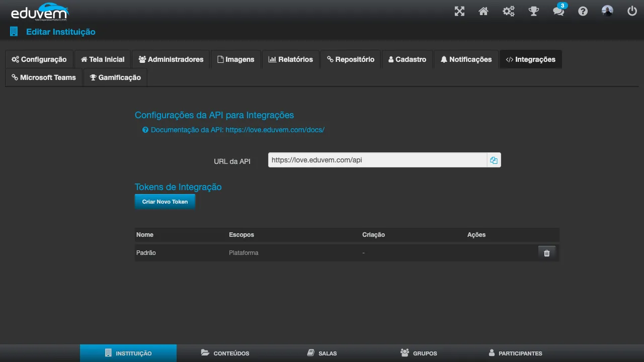
Task: Click the help icon beside Documentação da API
Action: coord(145,130)
